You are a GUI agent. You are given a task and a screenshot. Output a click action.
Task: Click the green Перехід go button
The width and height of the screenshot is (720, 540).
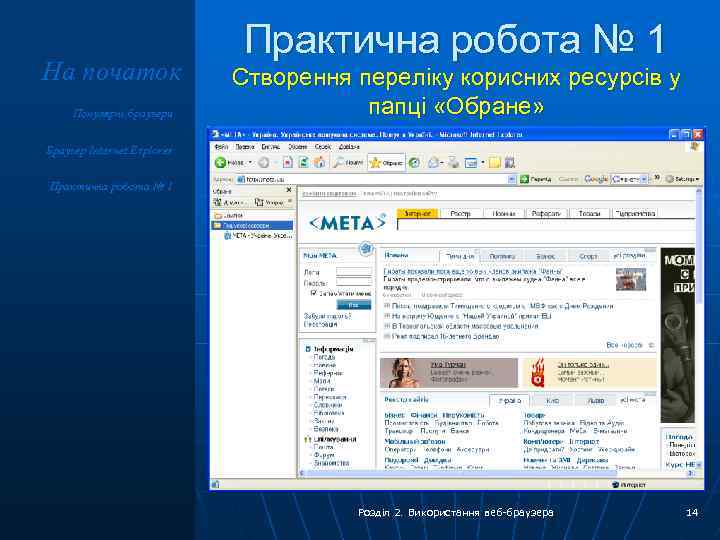535,179
